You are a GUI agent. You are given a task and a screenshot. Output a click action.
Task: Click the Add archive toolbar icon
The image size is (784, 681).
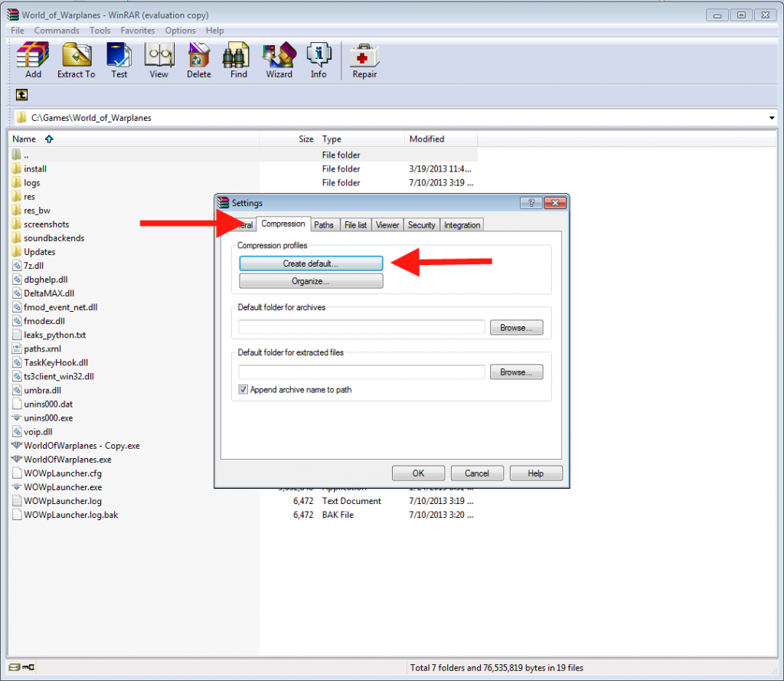pyautogui.click(x=33, y=60)
